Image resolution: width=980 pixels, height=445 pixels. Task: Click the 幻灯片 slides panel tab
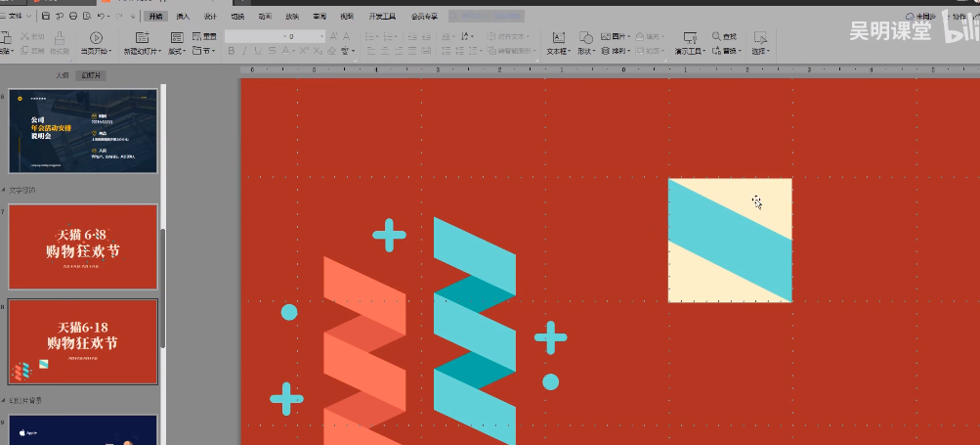[91, 75]
